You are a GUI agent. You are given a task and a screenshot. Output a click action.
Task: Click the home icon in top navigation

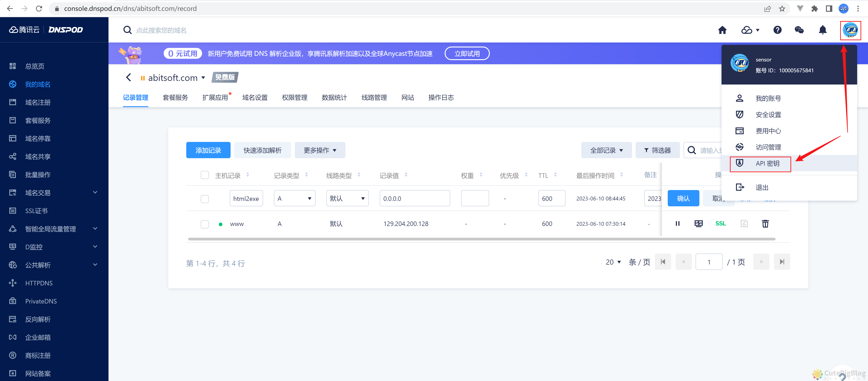722,30
